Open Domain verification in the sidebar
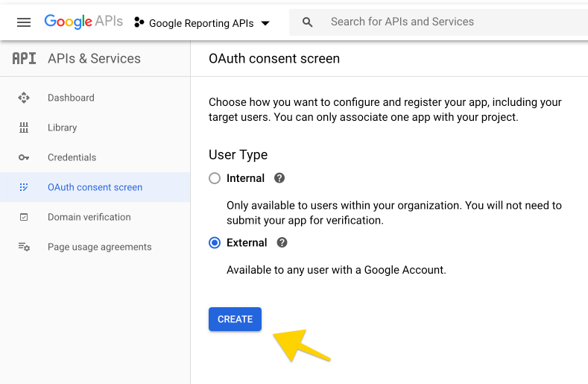This screenshot has width=588, height=384. (95, 217)
